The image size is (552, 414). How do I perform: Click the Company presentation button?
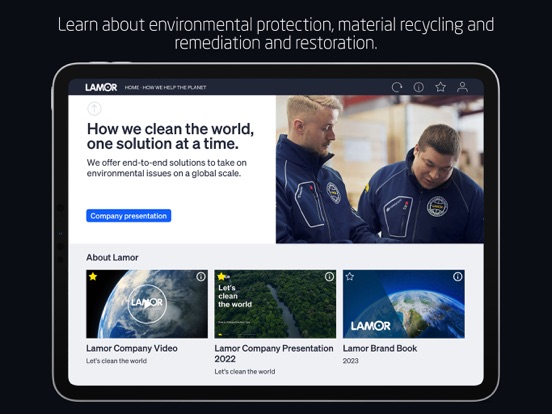128,216
